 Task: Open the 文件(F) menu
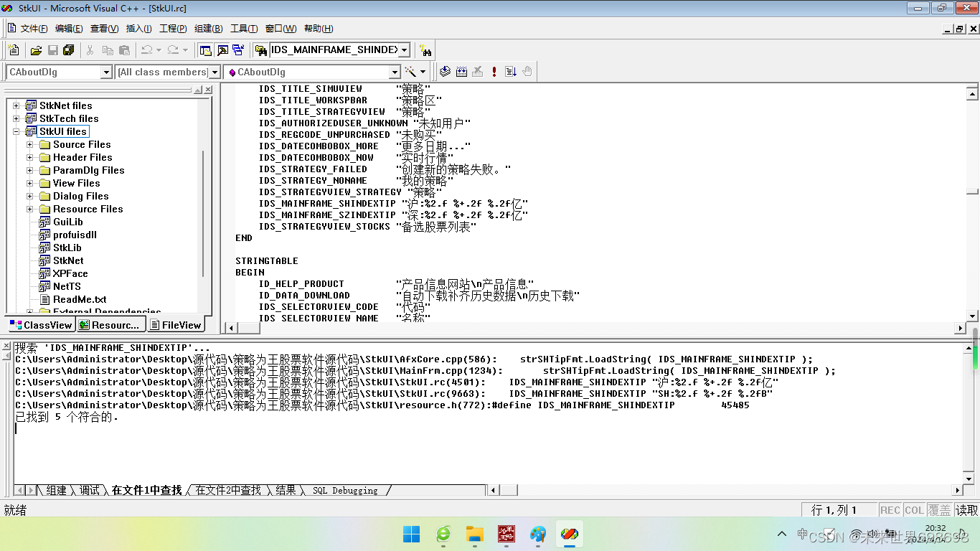(34, 29)
